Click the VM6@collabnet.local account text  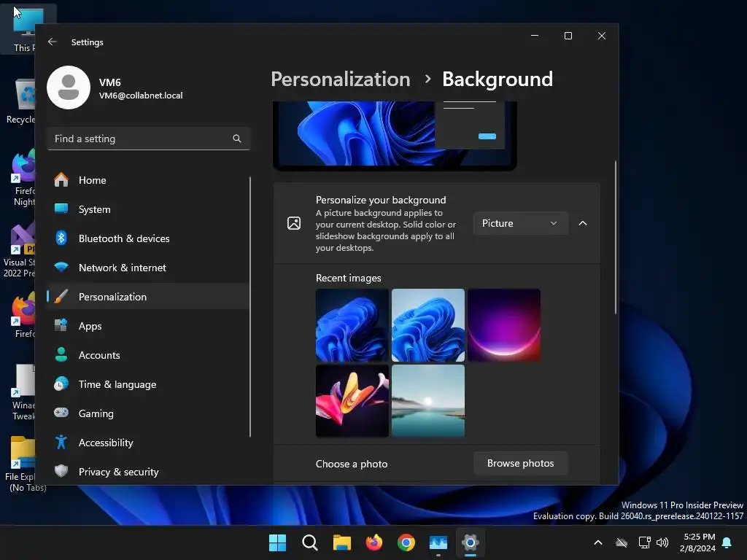tap(141, 96)
